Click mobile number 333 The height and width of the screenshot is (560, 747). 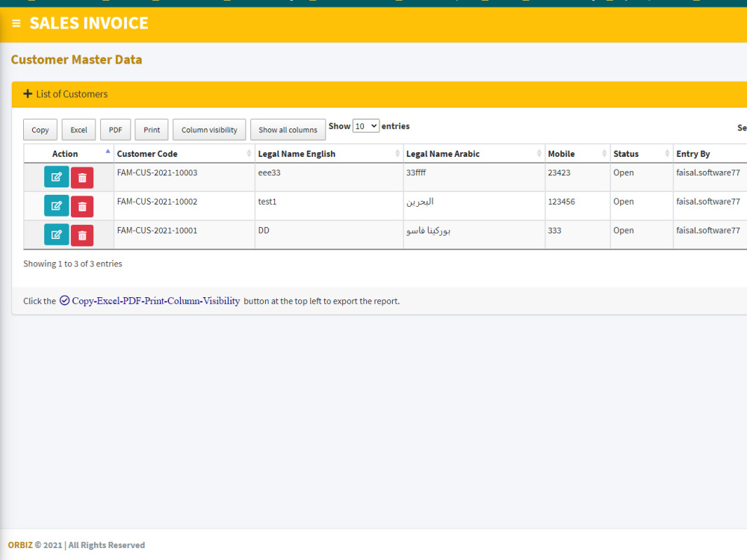554,231
